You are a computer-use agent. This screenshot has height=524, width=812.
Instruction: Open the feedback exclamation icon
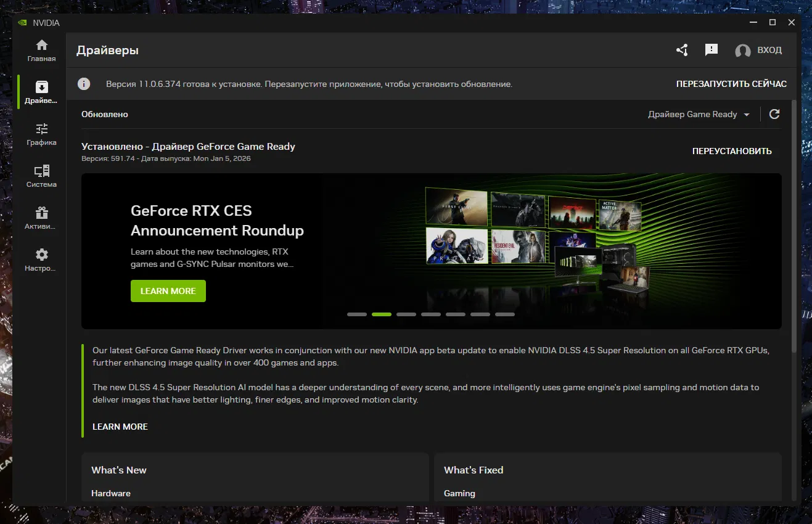712,50
